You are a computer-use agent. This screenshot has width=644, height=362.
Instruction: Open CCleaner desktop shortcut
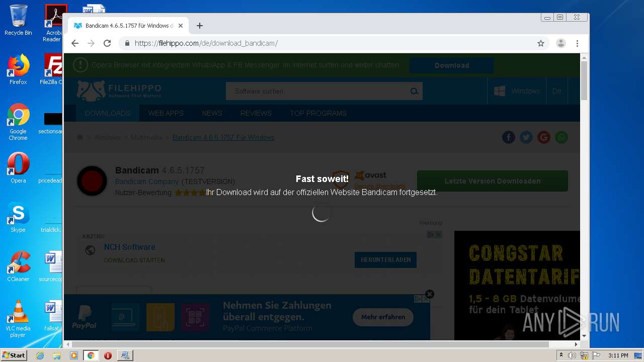tap(18, 266)
